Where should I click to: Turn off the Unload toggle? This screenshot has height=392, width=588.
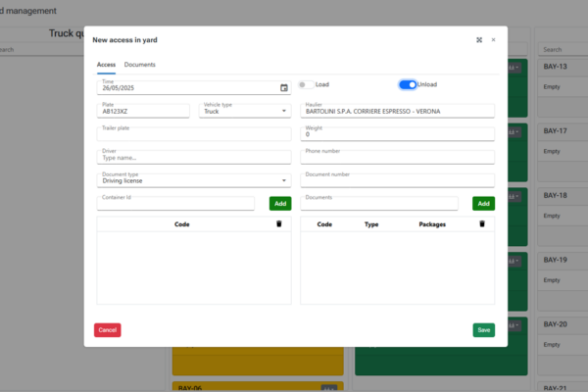pos(408,85)
